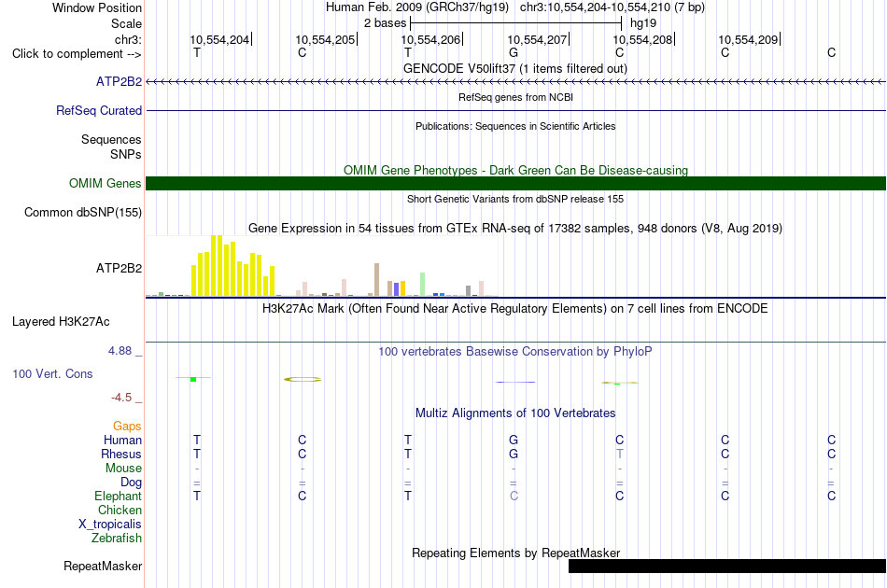Click the olive oval PhyloP conservation mark
The height and width of the screenshot is (588, 887).
pos(303,379)
